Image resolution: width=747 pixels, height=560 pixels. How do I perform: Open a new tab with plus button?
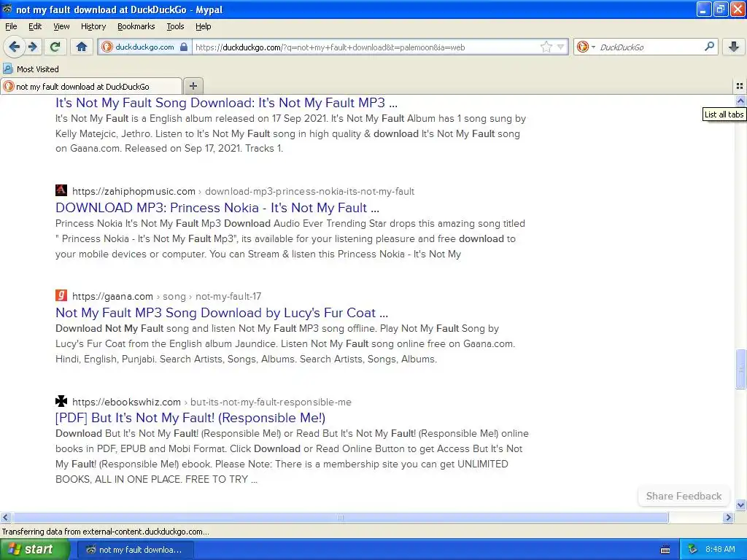click(x=193, y=86)
